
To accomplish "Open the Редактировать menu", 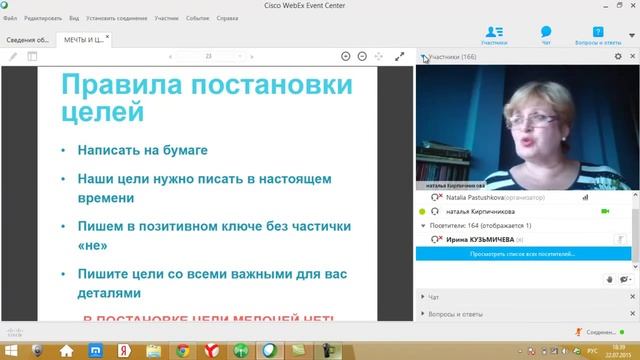I will pyautogui.click(x=43, y=18).
